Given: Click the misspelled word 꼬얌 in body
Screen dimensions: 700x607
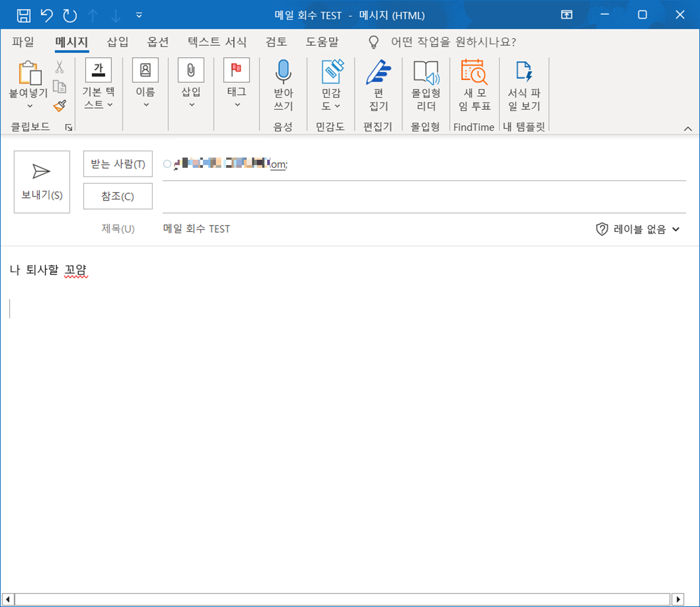Looking at the screenshot, I should (x=76, y=270).
